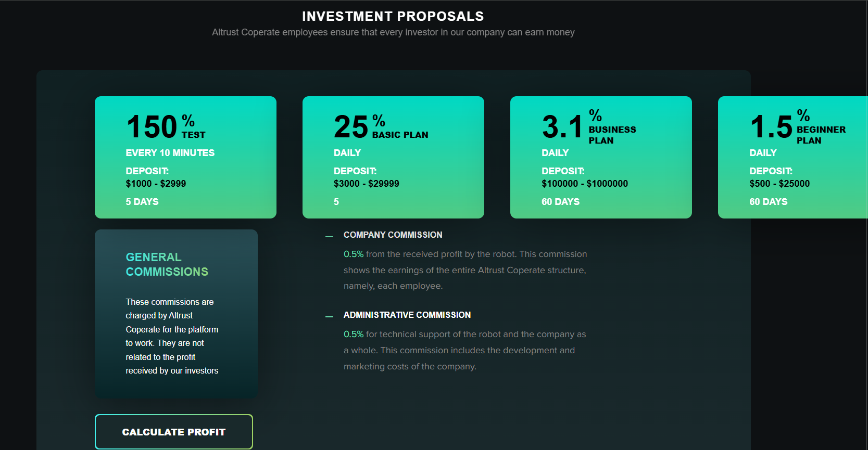Pick the 3.1% Business Plan card

point(601,157)
